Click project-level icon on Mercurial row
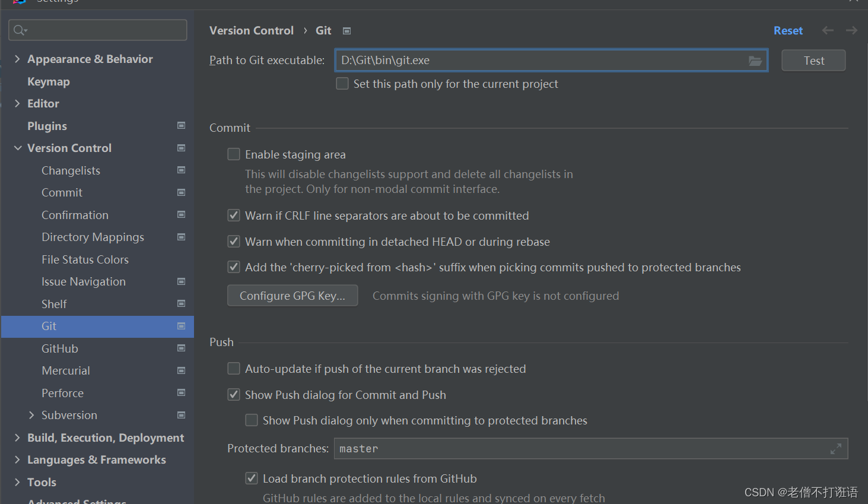Screen dimensions: 868x504 click(x=182, y=370)
